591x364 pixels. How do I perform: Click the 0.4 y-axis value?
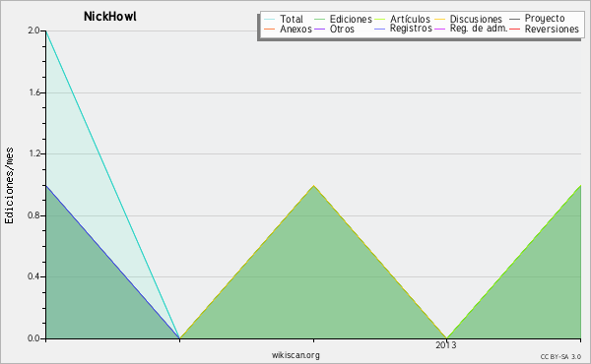33,276
